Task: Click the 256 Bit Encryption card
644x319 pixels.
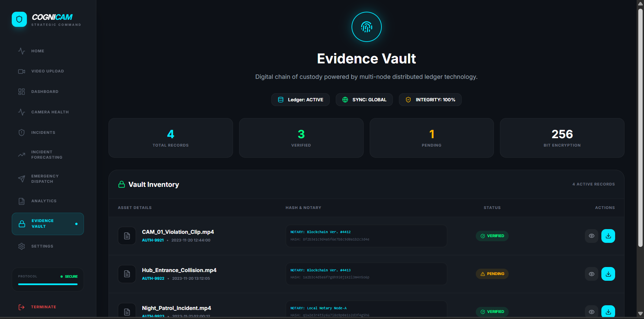Action: 562,138
